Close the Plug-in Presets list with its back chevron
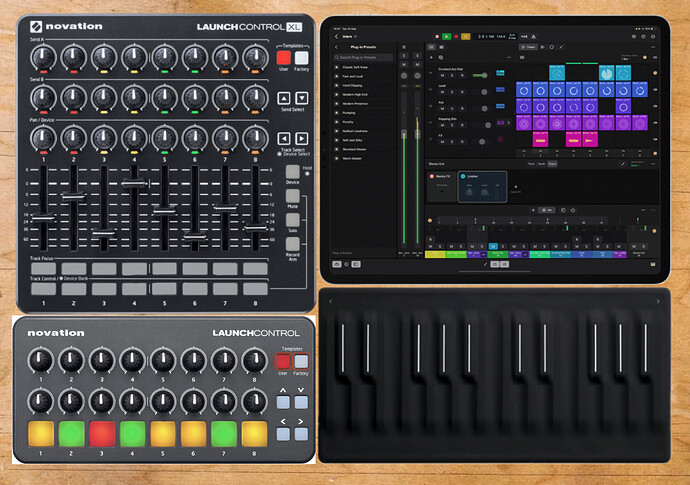 point(337,47)
